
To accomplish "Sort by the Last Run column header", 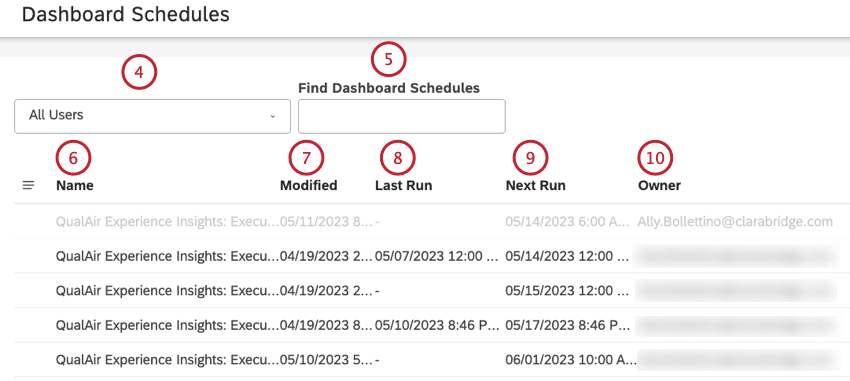I will pos(403,185).
